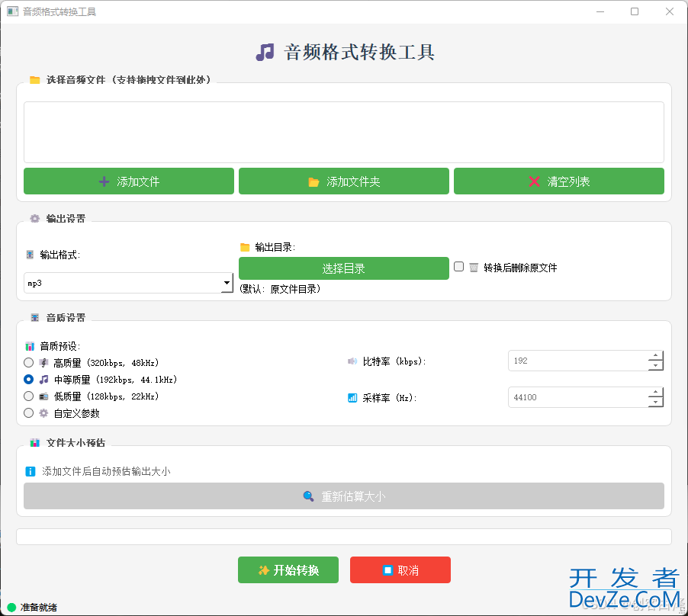Click the chart icon beside 文件大小预估
This screenshot has height=616, width=688.
(x=34, y=443)
